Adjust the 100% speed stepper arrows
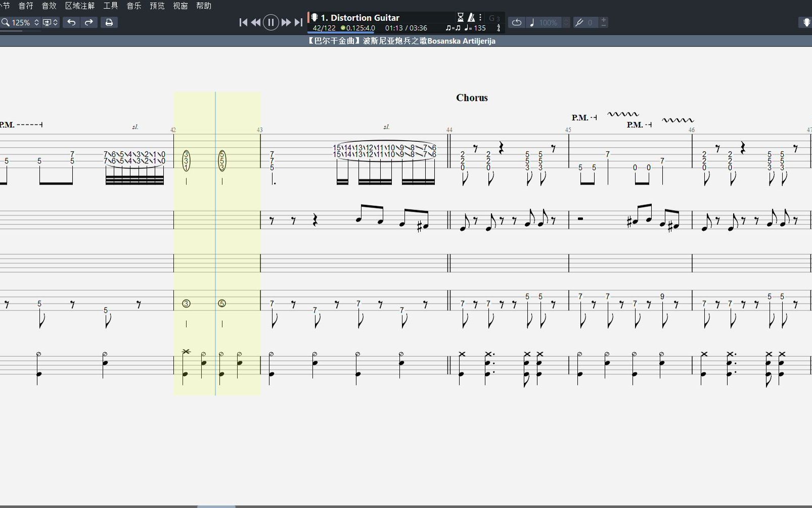The height and width of the screenshot is (508, 812). (566, 22)
